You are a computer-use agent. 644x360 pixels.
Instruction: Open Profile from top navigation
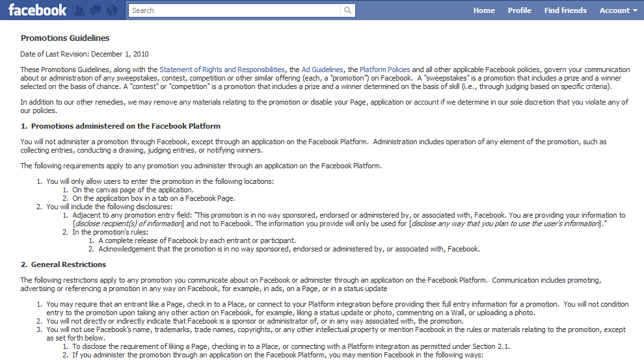point(520,10)
